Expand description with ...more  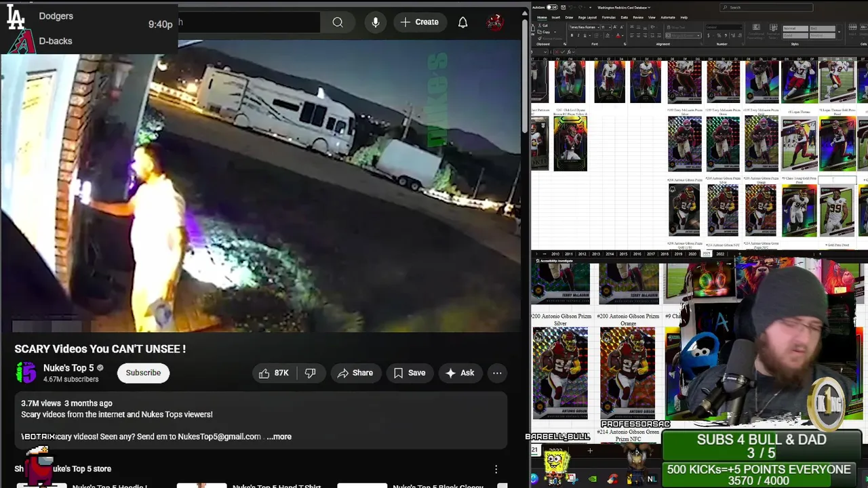279,436
